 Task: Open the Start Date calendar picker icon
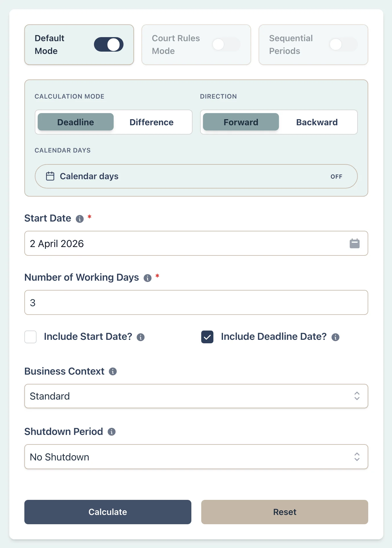355,244
